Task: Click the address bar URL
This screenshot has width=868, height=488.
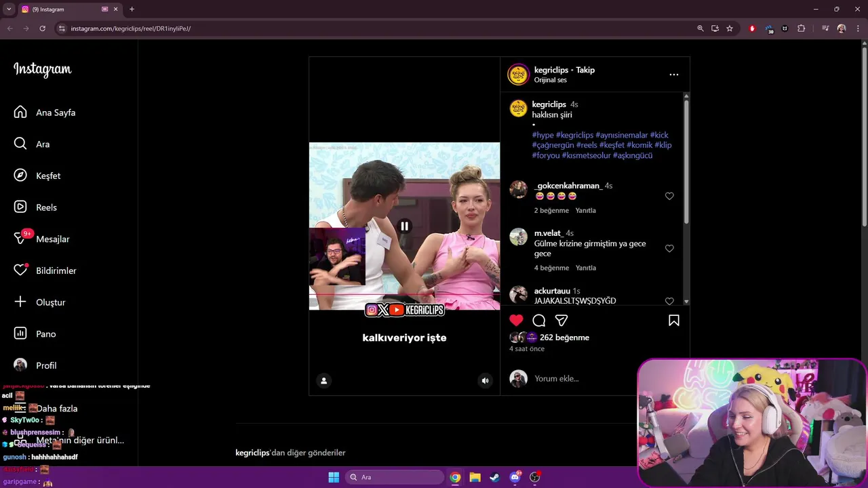Action: tap(131, 28)
